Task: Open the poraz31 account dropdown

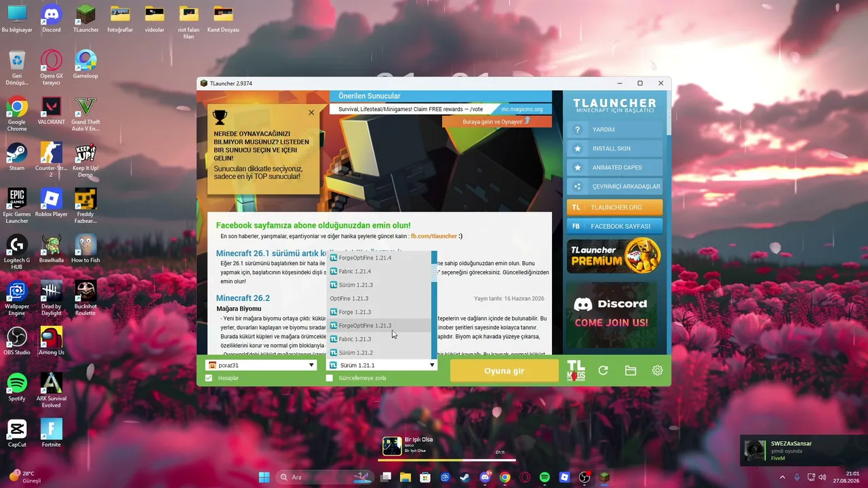Action: (261, 365)
